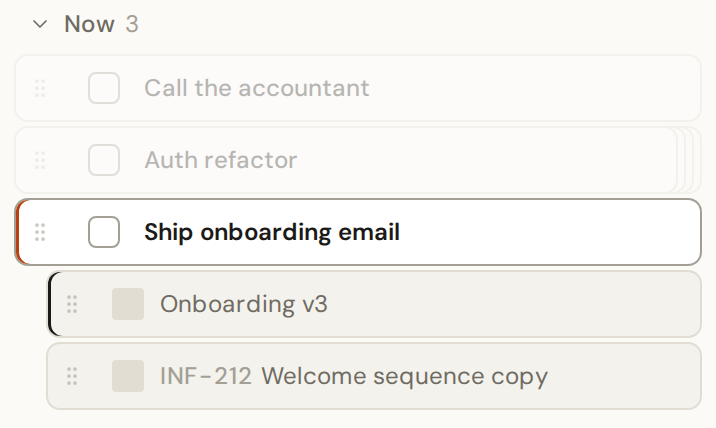Screen dimensions: 716x428
Task: Tick the Auth refactor checkbox
Action: pyautogui.click(x=104, y=160)
